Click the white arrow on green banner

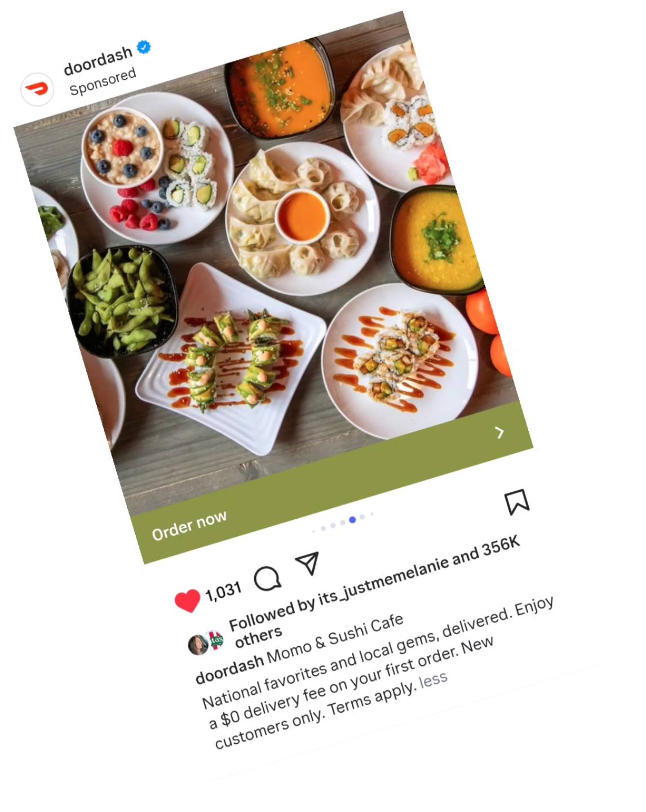tap(499, 433)
